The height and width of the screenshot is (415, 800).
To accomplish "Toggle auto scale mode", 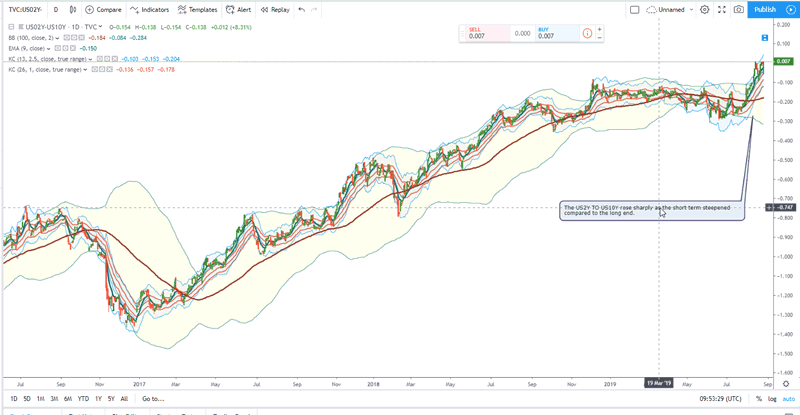I will [x=789, y=399].
